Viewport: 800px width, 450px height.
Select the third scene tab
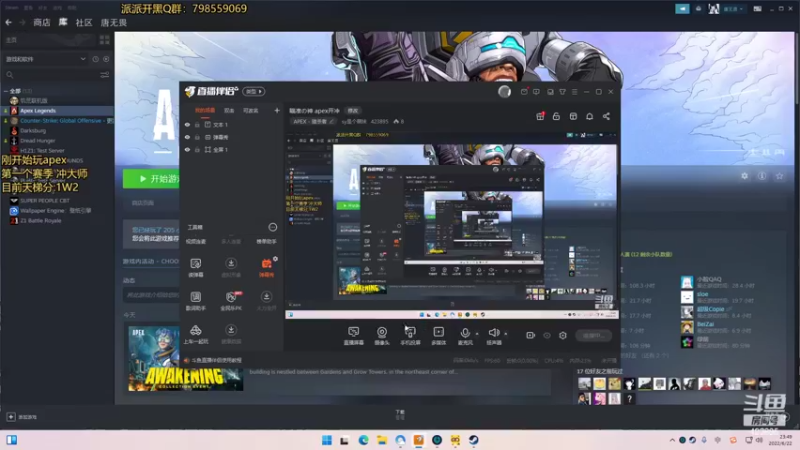click(x=251, y=110)
